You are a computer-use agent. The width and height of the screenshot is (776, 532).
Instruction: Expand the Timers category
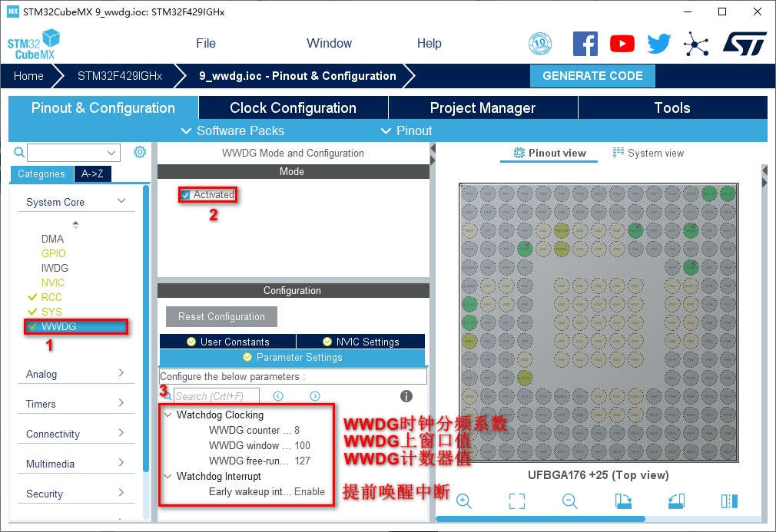[75, 404]
